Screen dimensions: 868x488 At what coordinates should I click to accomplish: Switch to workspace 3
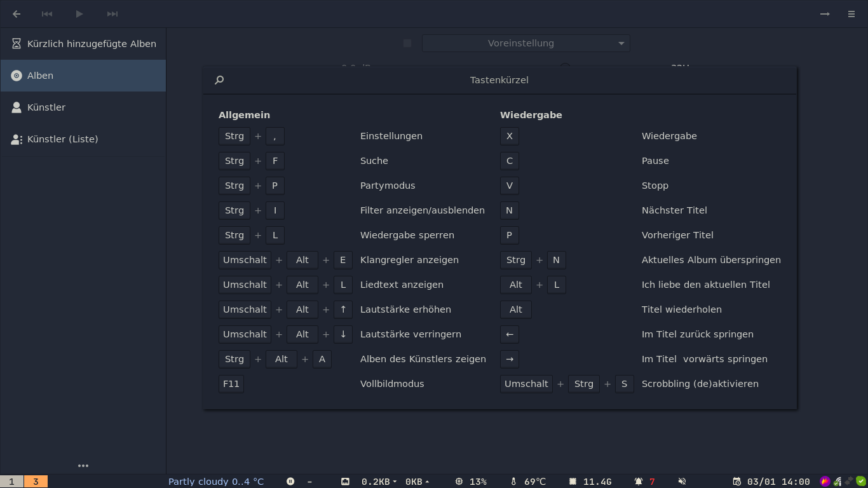click(x=36, y=482)
